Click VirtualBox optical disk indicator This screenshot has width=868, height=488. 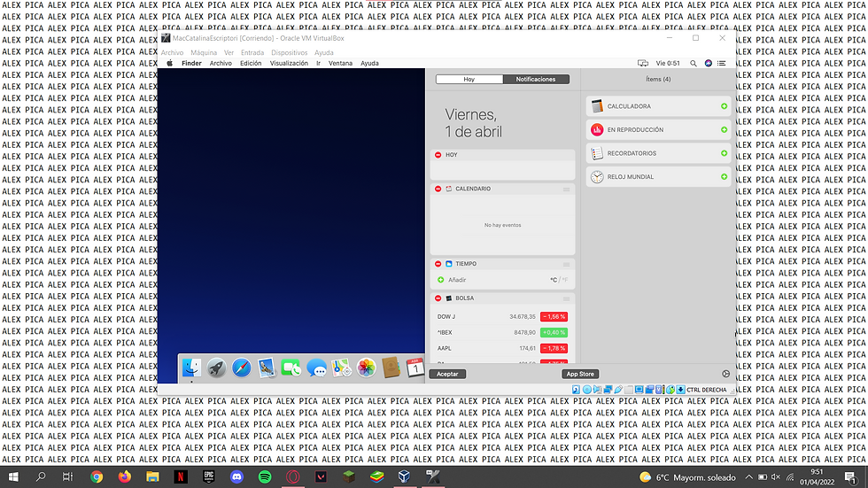tap(586, 390)
